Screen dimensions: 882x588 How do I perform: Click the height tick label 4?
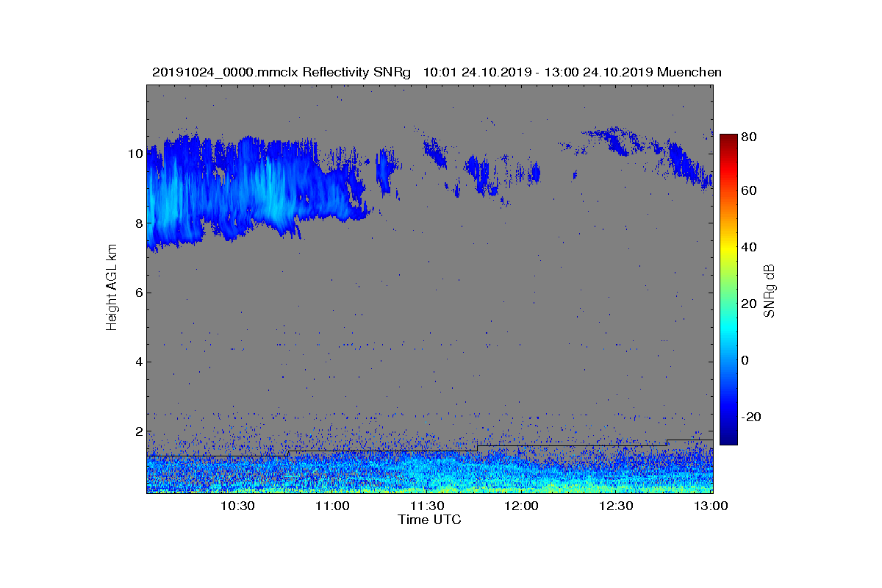click(137, 362)
